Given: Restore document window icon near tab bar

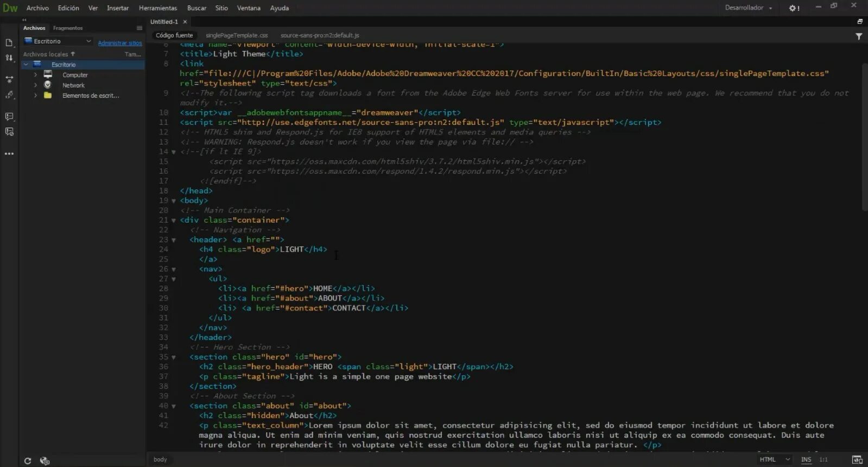Looking at the screenshot, I should [x=860, y=22].
